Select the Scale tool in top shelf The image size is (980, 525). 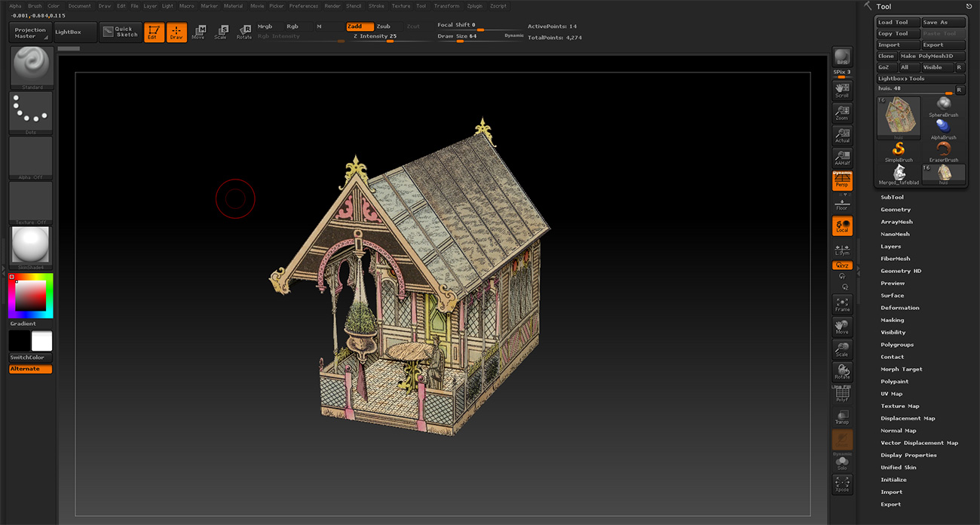[x=221, y=32]
